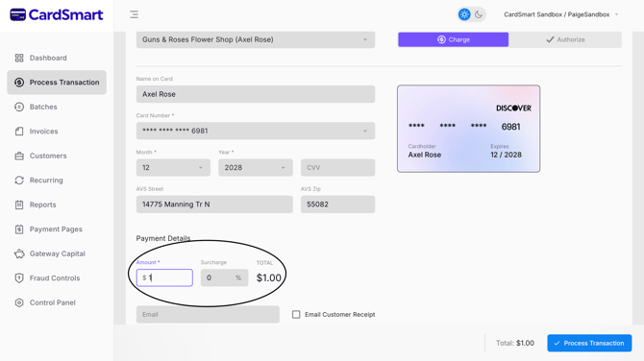Click the Invoices document icon
Screen dimensions: 644x361
click(x=19, y=132)
